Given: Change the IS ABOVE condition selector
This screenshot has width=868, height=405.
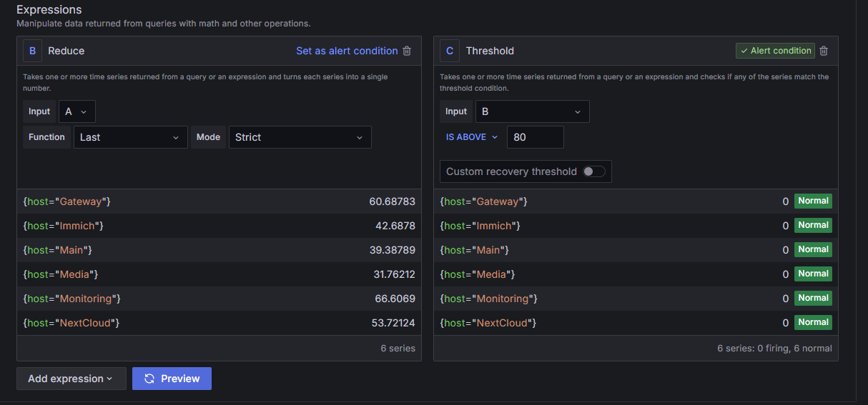Looking at the screenshot, I should (471, 137).
